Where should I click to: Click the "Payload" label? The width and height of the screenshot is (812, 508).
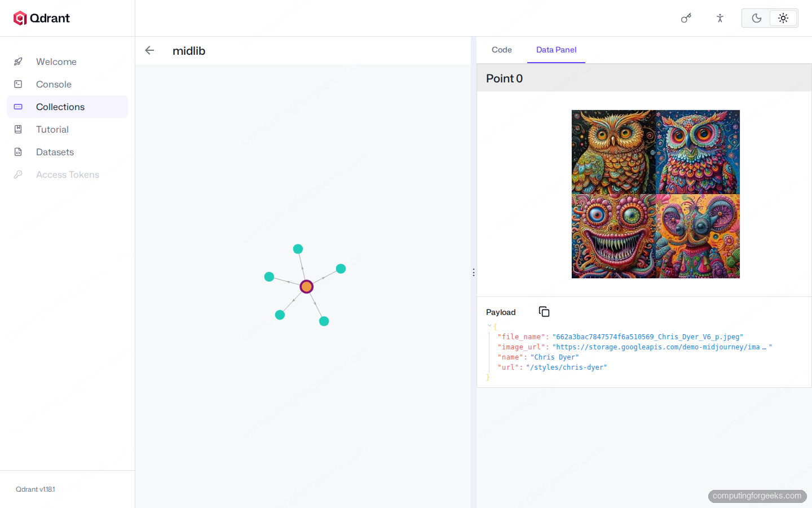point(501,312)
